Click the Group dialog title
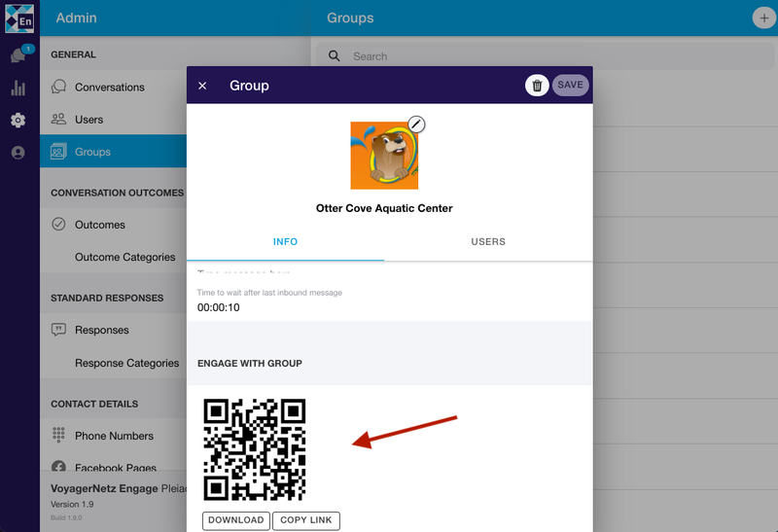The image size is (778, 532). [249, 86]
